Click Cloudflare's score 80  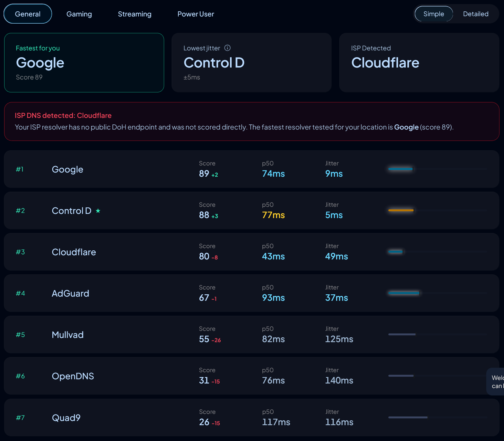pyautogui.click(x=204, y=257)
